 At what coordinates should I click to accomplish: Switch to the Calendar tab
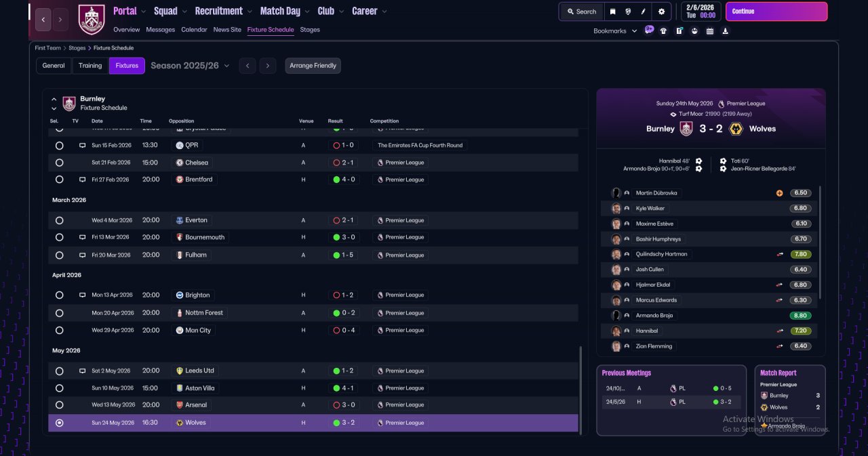[x=194, y=30]
